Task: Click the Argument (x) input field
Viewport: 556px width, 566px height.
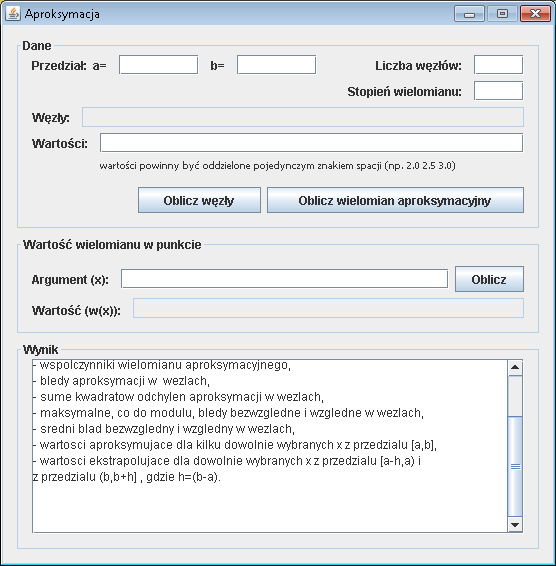Action: pyautogui.click(x=284, y=279)
